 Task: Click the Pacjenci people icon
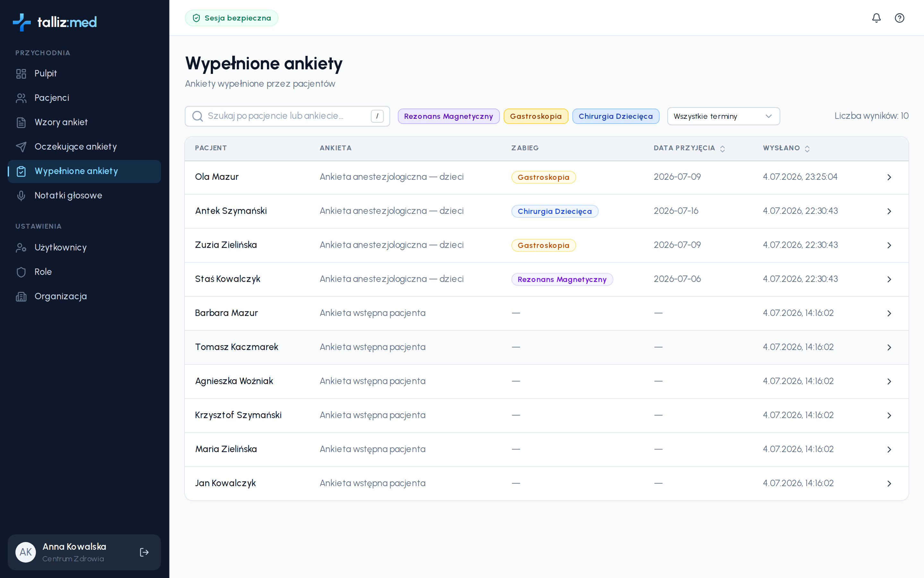(21, 98)
